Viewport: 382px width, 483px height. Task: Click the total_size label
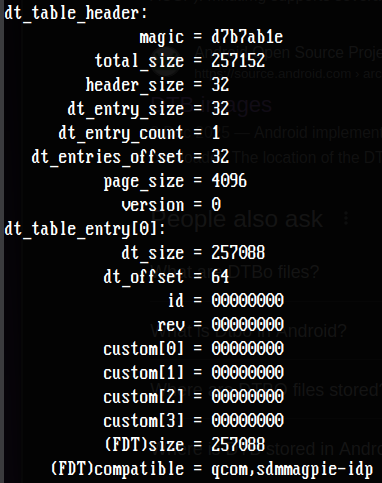pos(139,62)
